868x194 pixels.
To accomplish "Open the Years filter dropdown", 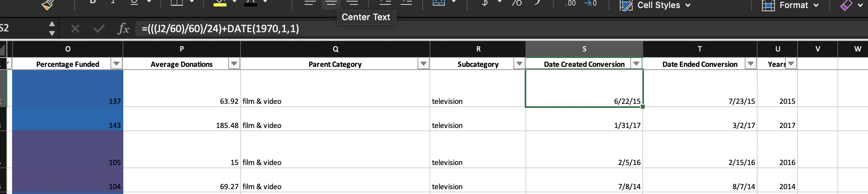I will 791,64.
